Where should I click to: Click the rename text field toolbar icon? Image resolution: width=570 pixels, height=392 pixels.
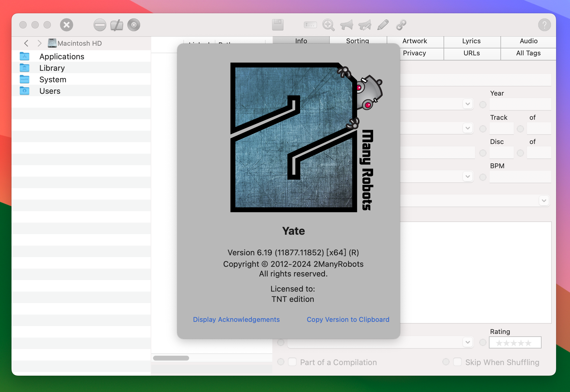click(x=310, y=25)
